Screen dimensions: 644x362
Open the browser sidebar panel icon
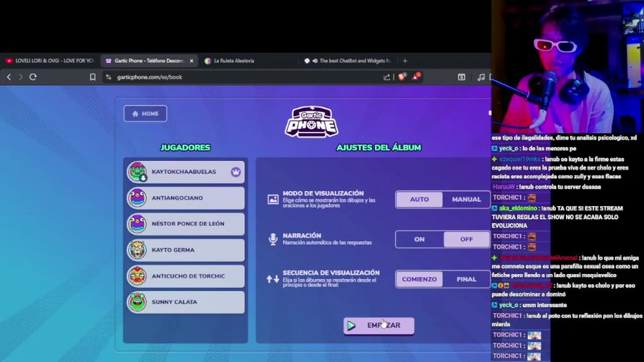[x=461, y=77]
